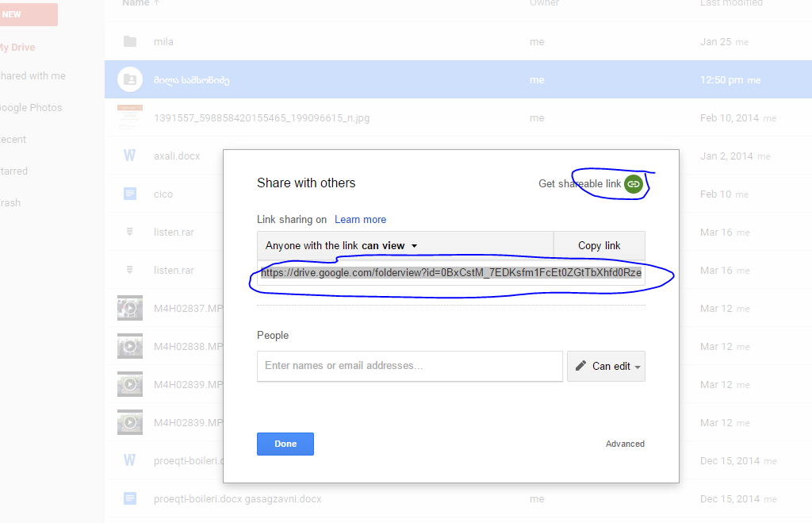812x523 pixels.
Task: Open Shared with me in sidebar
Action: (33, 75)
